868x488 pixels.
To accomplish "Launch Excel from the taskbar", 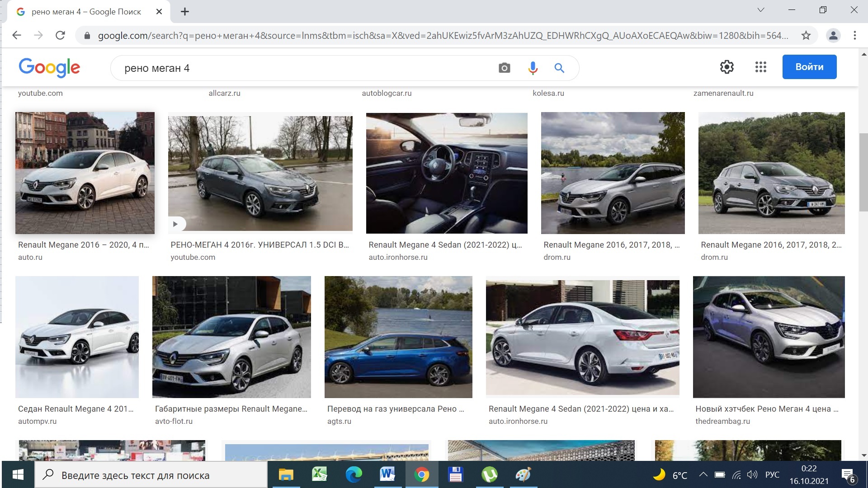I will point(320,475).
